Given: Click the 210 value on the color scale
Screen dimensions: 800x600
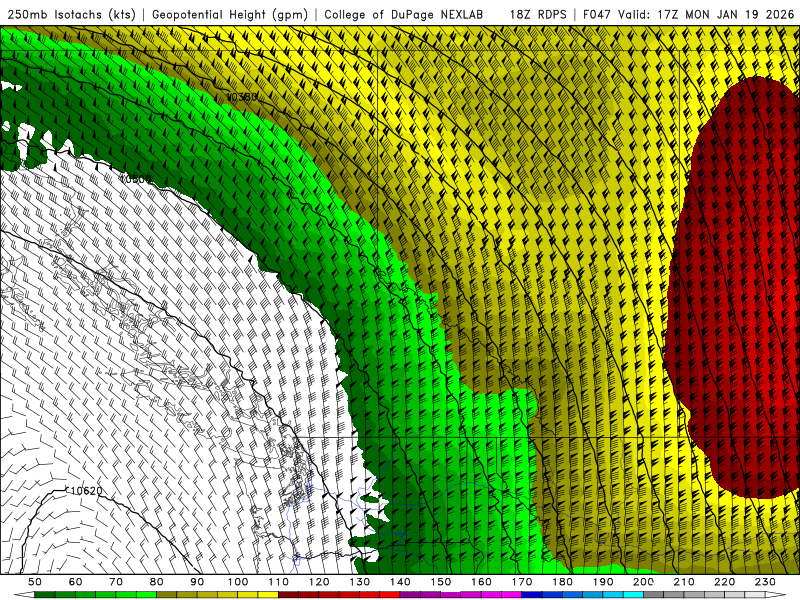Looking at the screenshot, I should 684,582.
